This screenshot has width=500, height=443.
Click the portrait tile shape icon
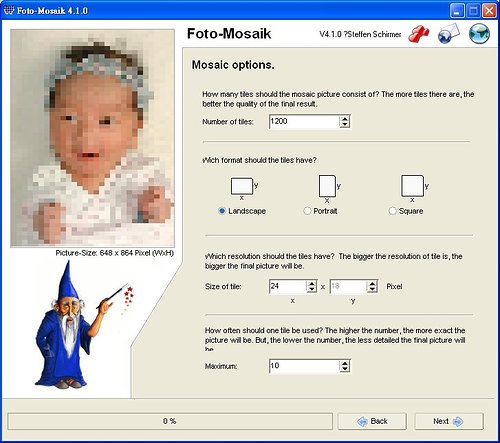tap(327, 186)
